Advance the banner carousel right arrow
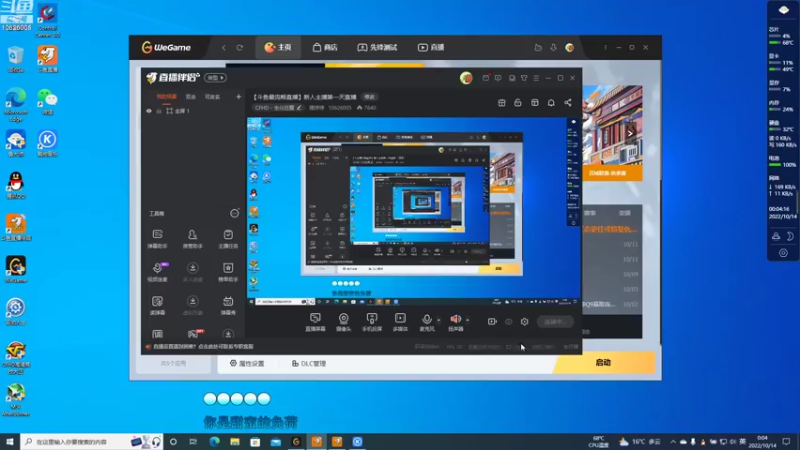 [630, 133]
